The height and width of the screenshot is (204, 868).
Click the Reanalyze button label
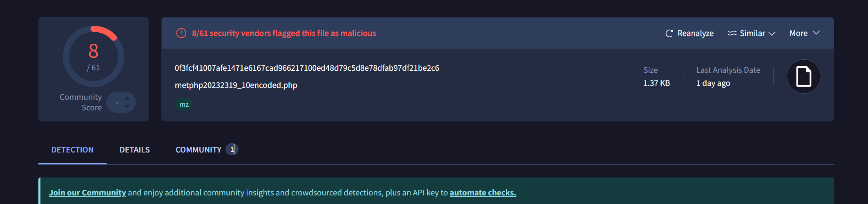coord(695,34)
